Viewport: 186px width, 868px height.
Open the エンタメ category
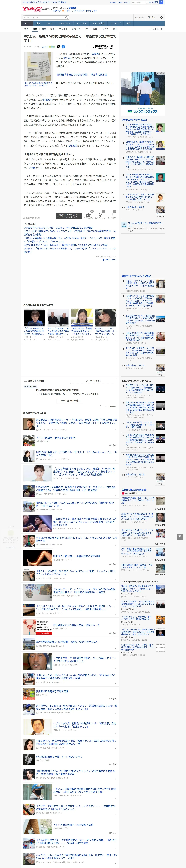click(63, 29)
